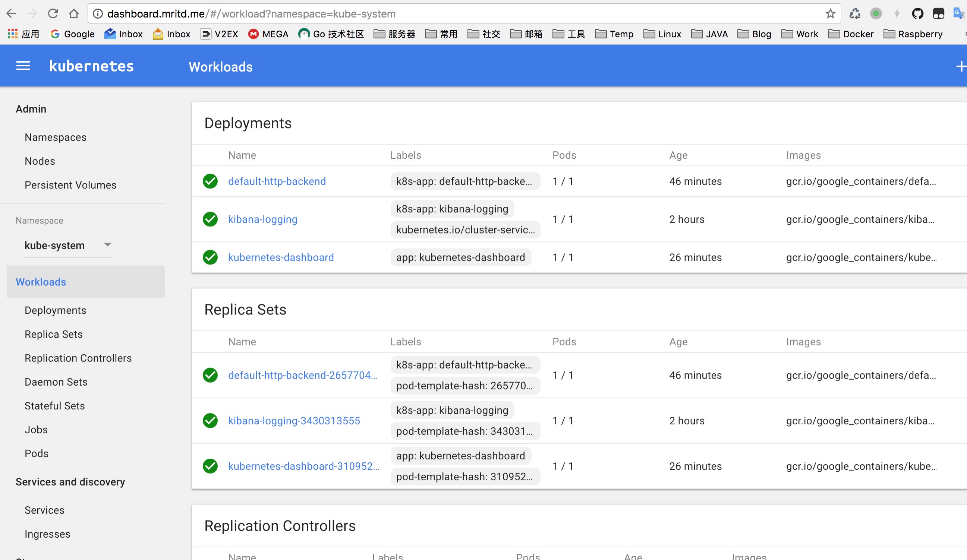
Task: Open the kibana-logging-3430313555 replica set
Action: (294, 420)
